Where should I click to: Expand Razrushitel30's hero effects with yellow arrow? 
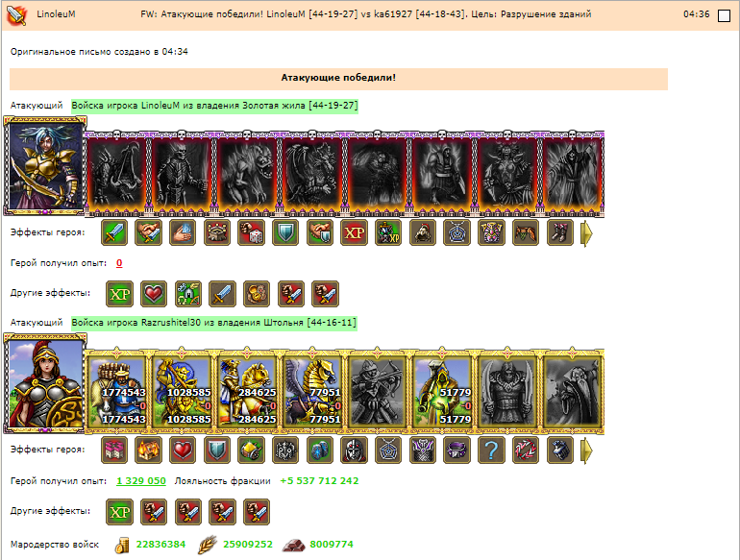tap(586, 450)
